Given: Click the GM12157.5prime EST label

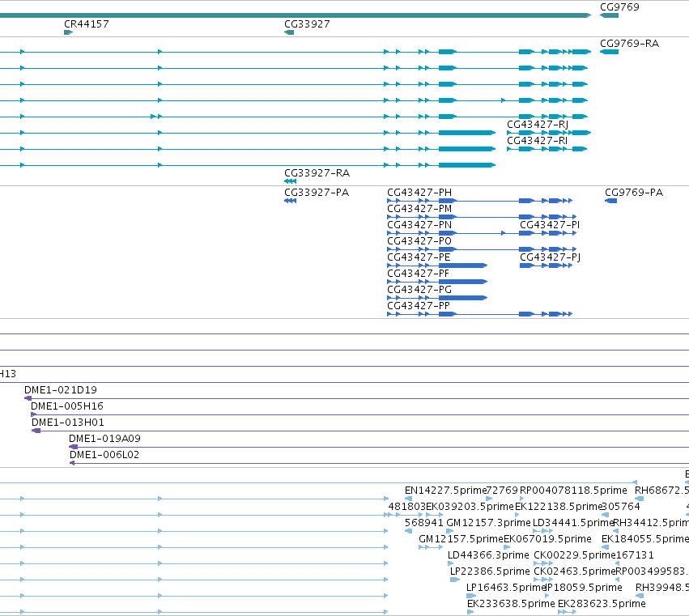Looking at the screenshot, I should (461, 540).
